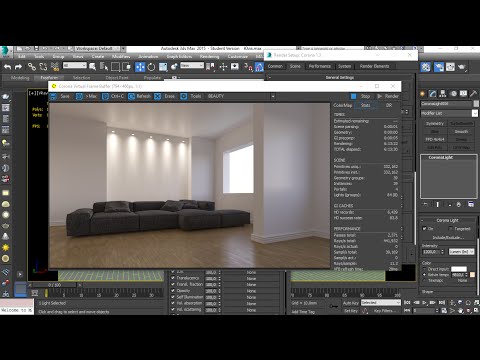Click Save in Corona frame buffer
The image size is (480, 360).
tap(60, 96)
